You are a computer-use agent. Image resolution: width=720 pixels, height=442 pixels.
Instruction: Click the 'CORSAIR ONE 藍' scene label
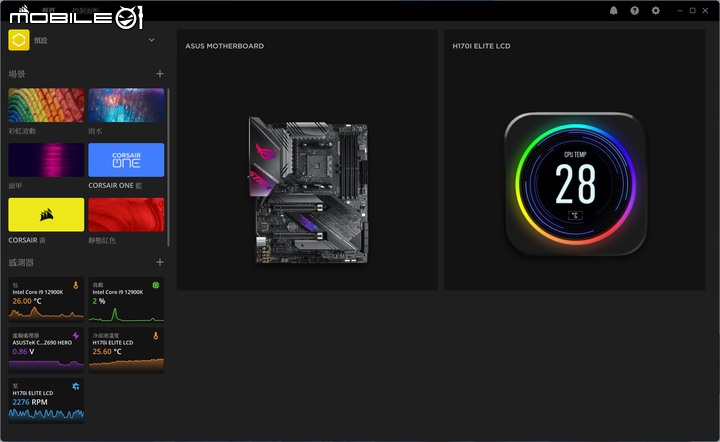115,185
